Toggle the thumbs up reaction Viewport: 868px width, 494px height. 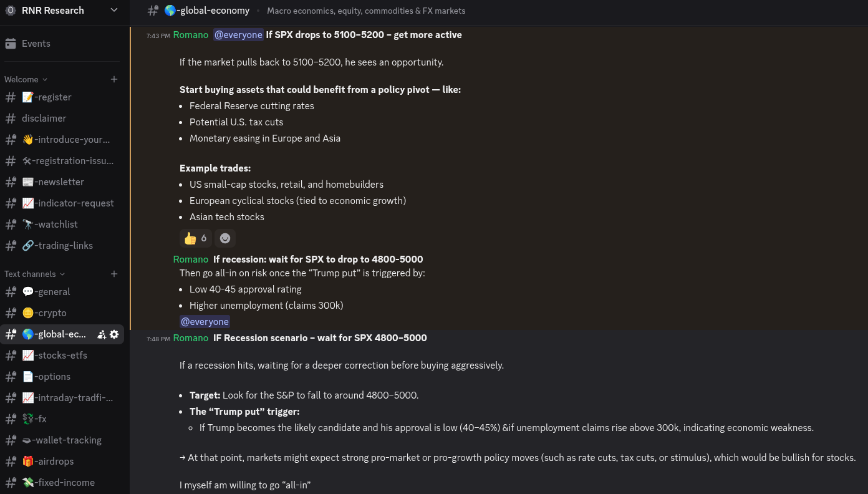[195, 238]
